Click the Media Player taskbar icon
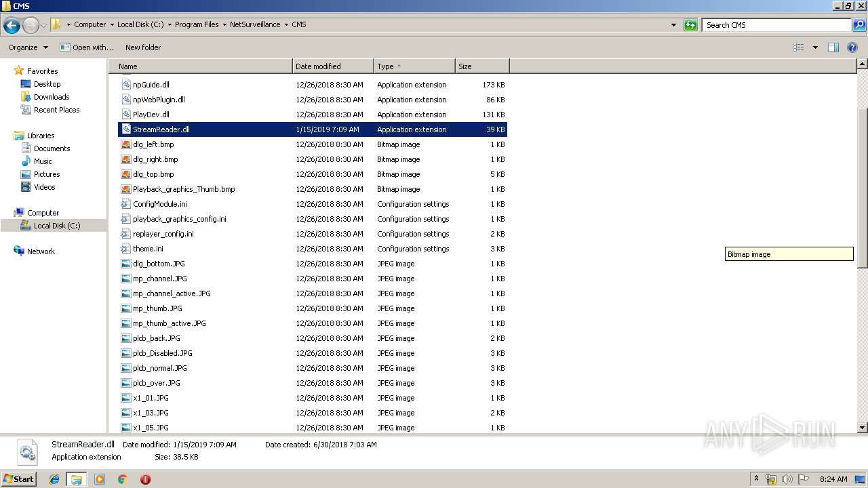This screenshot has height=488, width=868. tap(100, 479)
